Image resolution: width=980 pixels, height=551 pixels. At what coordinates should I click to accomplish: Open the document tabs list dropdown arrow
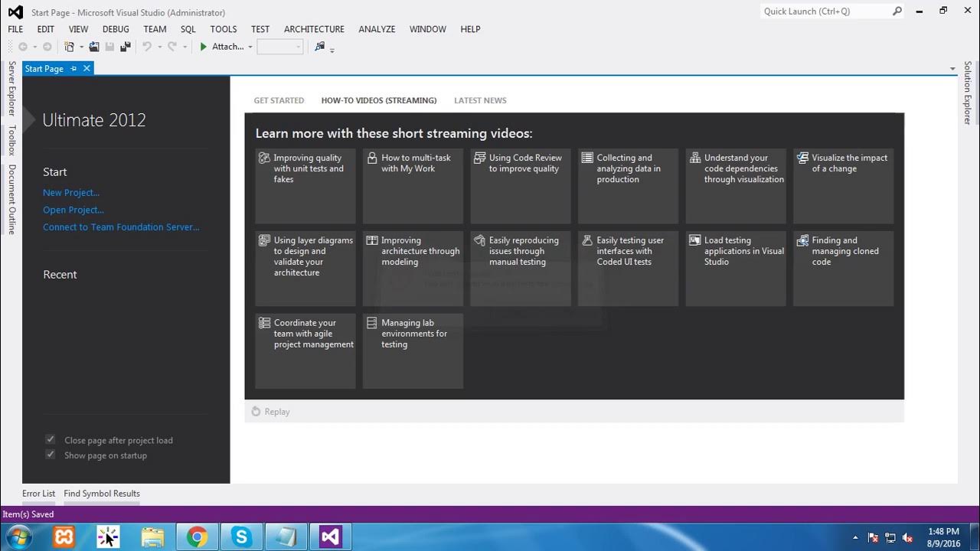[x=952, y=69]
